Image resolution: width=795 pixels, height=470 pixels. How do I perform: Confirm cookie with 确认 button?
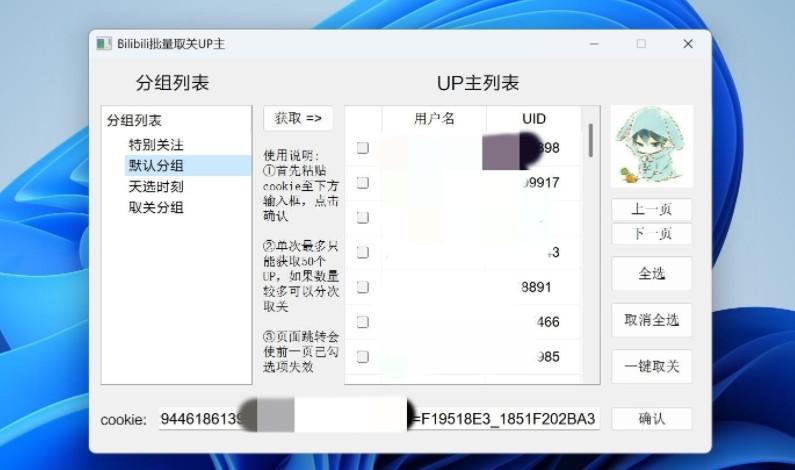652,419
